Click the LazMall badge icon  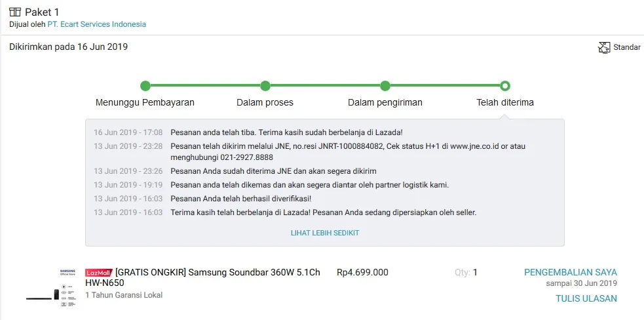point(99,272)
